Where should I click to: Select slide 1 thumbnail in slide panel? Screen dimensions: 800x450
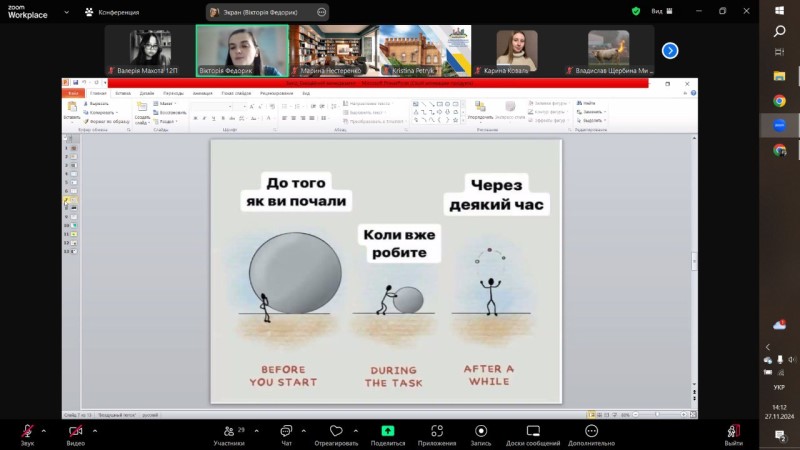[x=73, y=148]
